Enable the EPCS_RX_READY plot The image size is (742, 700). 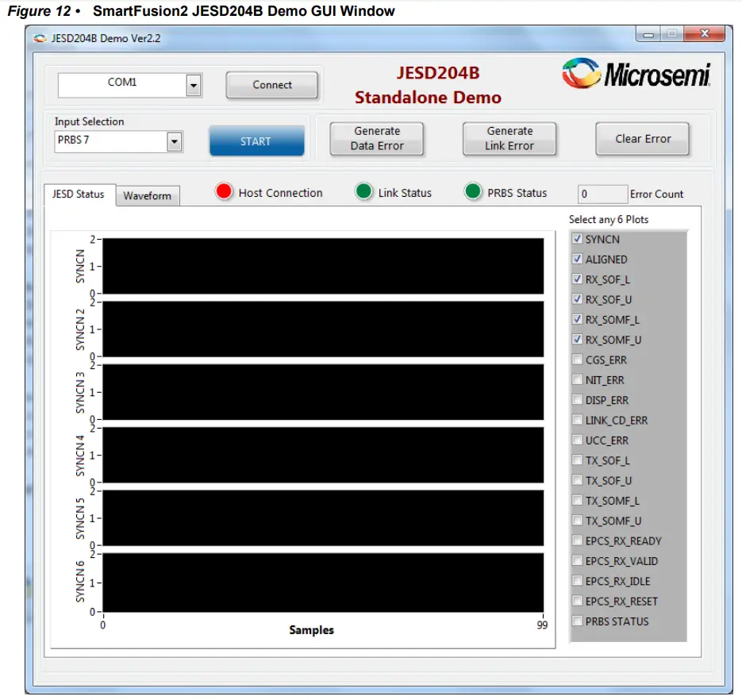click(578, 540)
